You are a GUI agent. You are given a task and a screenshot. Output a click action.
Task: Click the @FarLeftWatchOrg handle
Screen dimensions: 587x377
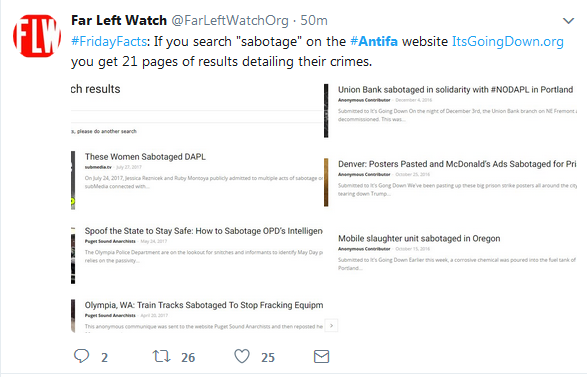(x=230, y=20)
